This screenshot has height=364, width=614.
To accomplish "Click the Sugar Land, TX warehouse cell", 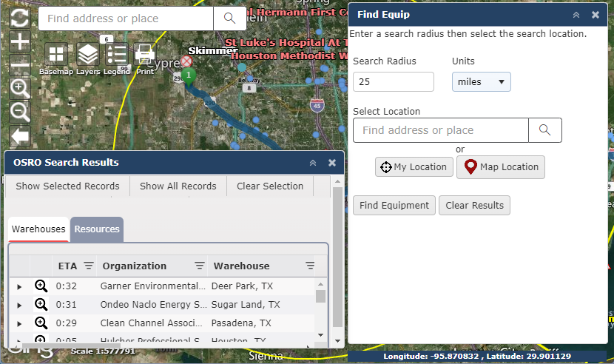I will [x=246, y=305].
